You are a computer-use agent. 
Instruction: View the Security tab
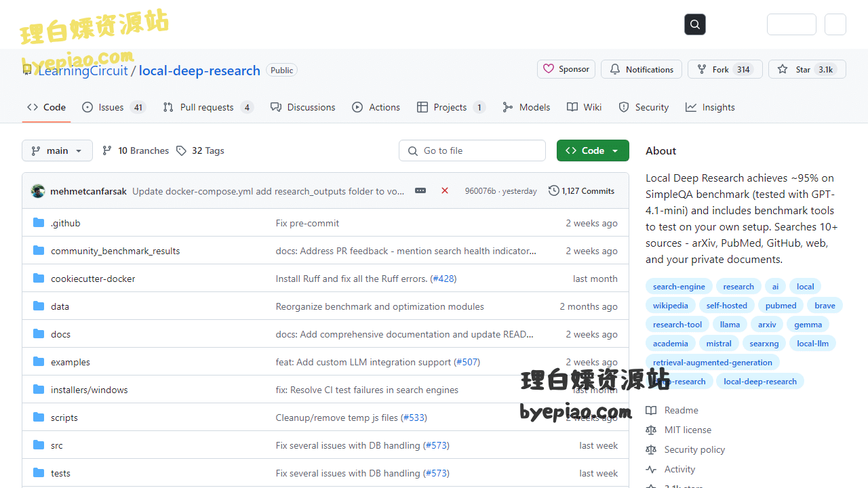(644, 107)
